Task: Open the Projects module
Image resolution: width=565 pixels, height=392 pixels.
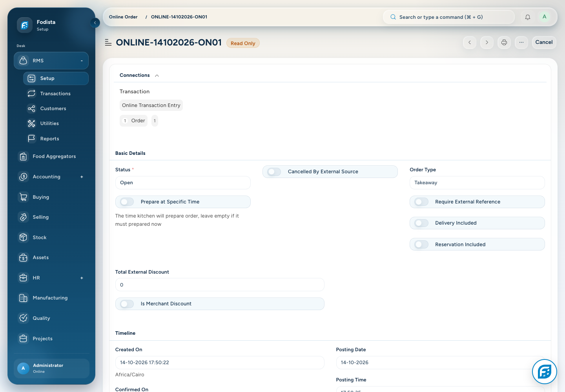Action: [51, 339]
